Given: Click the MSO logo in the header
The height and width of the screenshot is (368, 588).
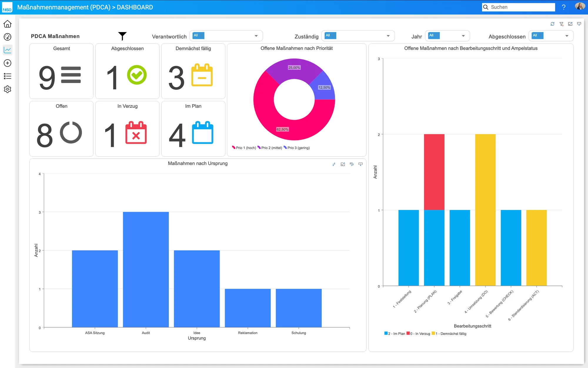Looking at the screenshot, I should pos(7,7).
